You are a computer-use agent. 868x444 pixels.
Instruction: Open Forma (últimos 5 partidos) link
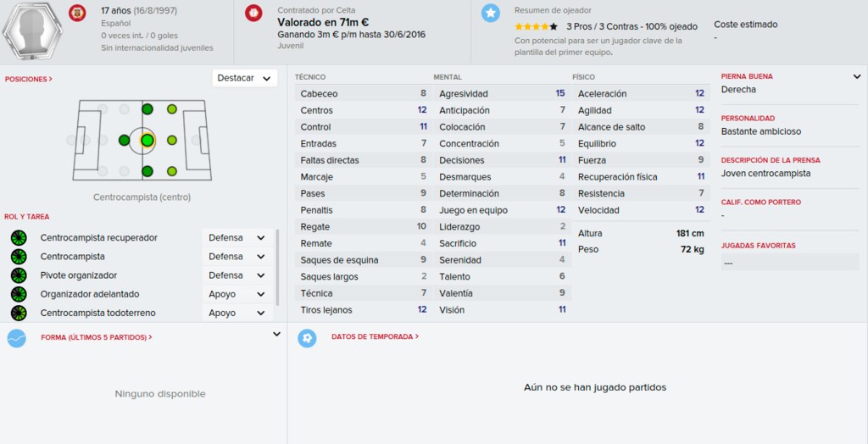[97, 337]
